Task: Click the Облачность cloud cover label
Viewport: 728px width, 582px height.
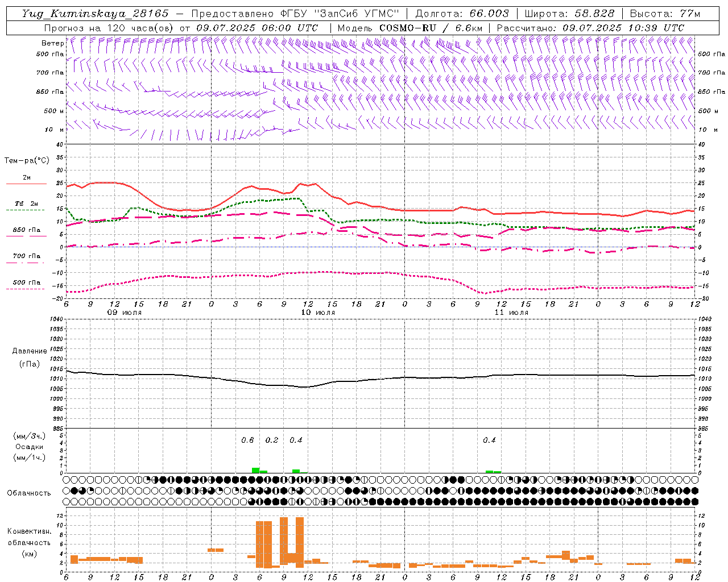Action: tap(29, 493)
